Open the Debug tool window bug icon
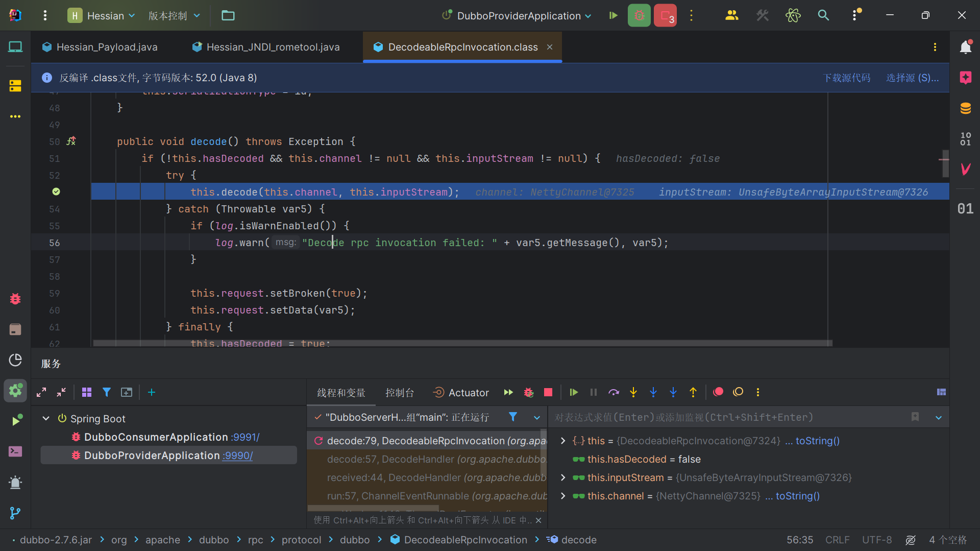Screen dimensions: 980x551 coord(15,299)
